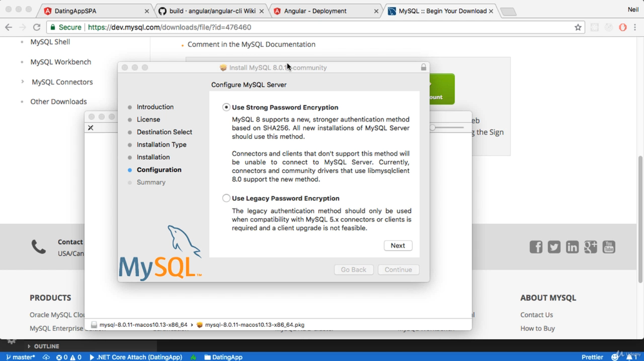Go forward in browser history
644x361 pixels.
23,27
